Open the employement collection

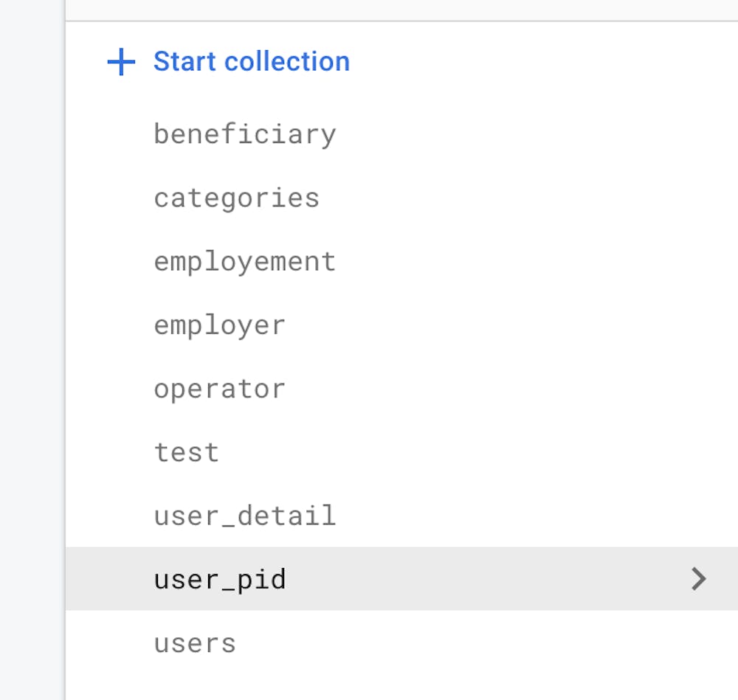tap(244, 261)
